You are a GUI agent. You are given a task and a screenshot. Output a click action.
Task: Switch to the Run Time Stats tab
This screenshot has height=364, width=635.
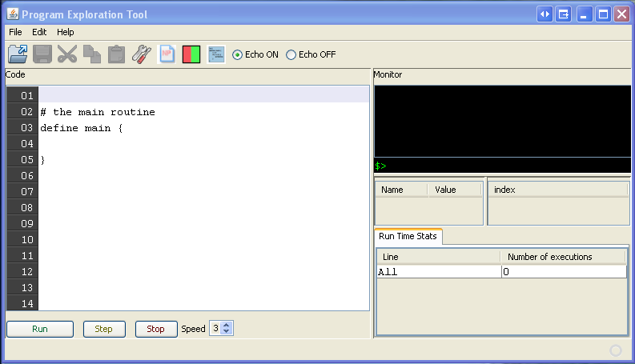(x=408, y=236)
